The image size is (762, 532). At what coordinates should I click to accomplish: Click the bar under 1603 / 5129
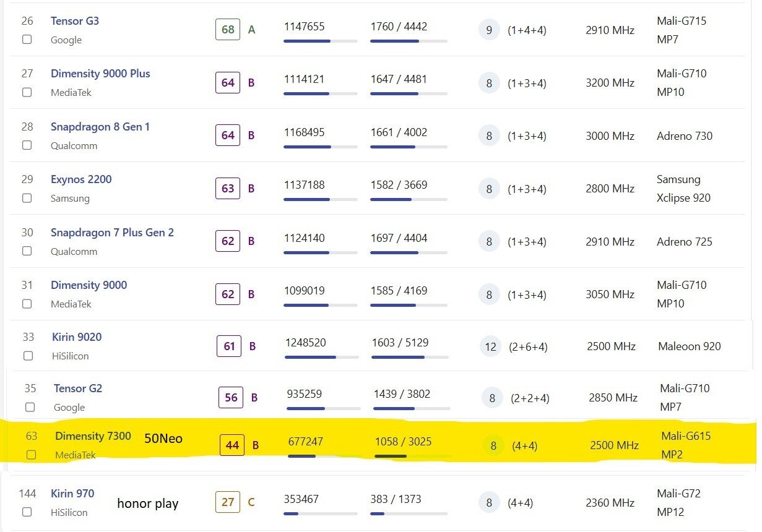(x=410, y=357)
